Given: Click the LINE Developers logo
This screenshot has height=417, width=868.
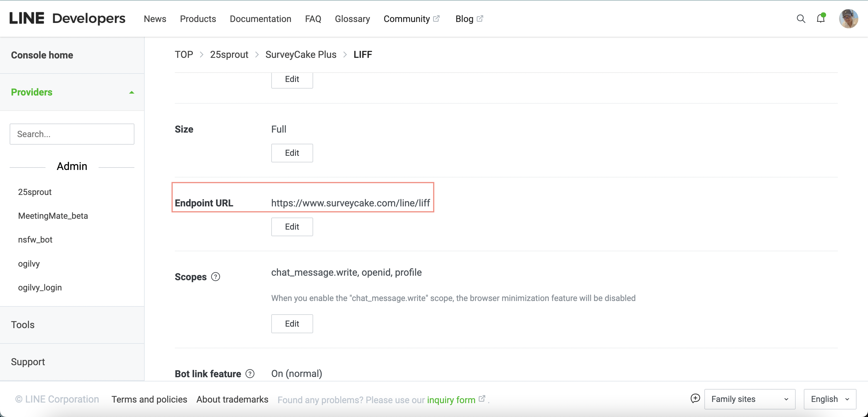Looking at the screenshot, I should [x=68, y=18].
